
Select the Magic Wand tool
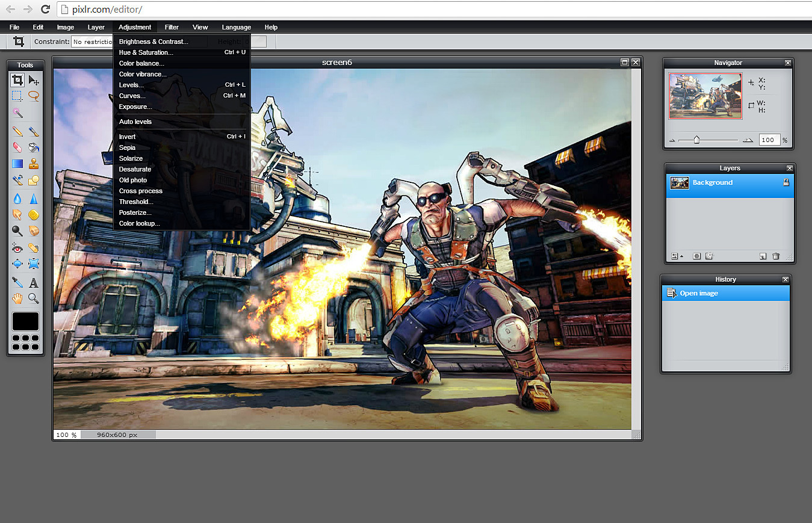click(x=17, y=113)
